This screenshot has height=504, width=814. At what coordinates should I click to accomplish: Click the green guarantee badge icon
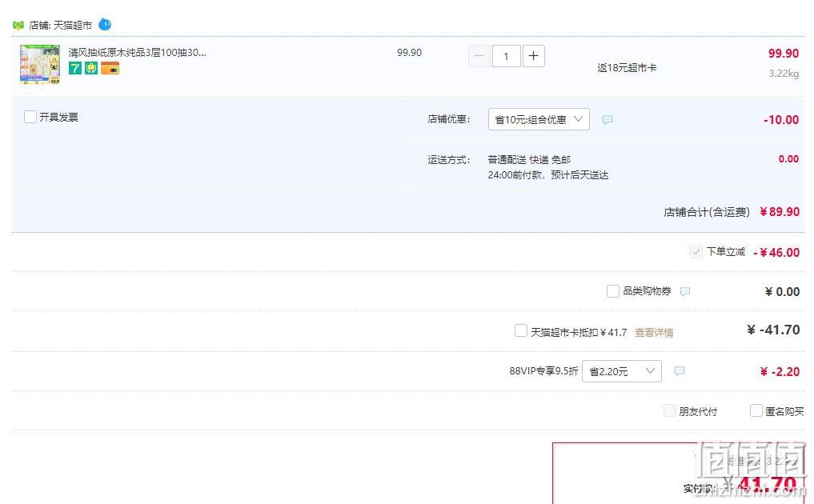coord(91,68)
